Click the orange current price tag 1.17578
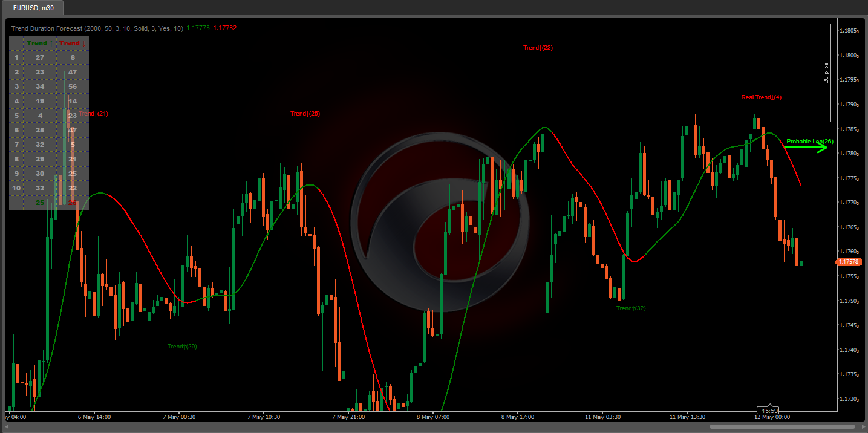Image resolution: width=868 pixels, height=433 pixels. tap(849, 262)
